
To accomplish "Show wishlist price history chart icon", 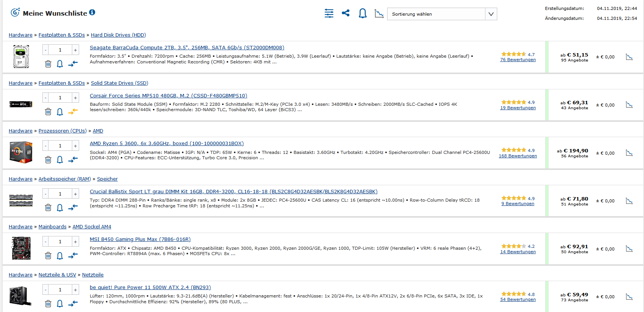I will [x=379, y=14].
